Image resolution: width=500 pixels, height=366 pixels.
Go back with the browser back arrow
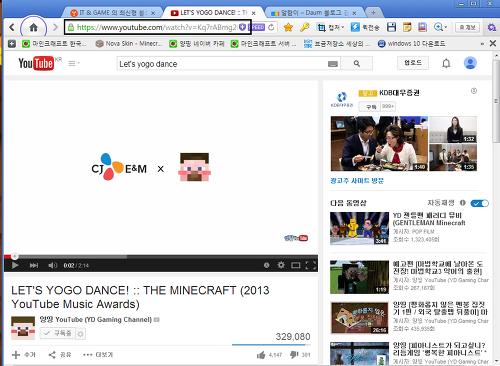(12, 27)
